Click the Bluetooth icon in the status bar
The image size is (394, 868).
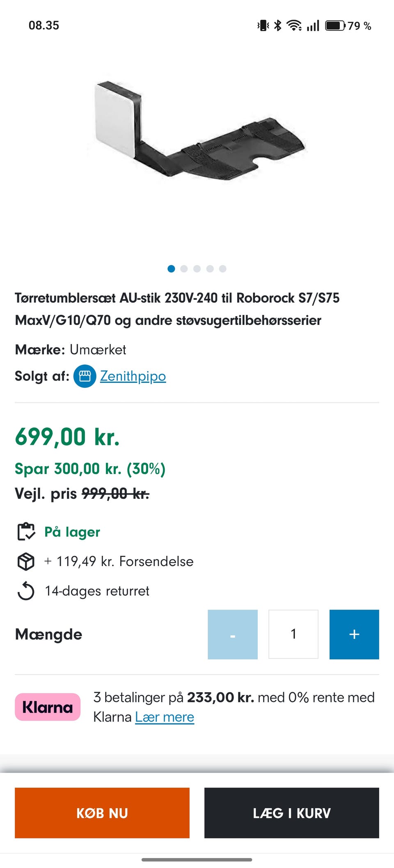pos(277,25)
